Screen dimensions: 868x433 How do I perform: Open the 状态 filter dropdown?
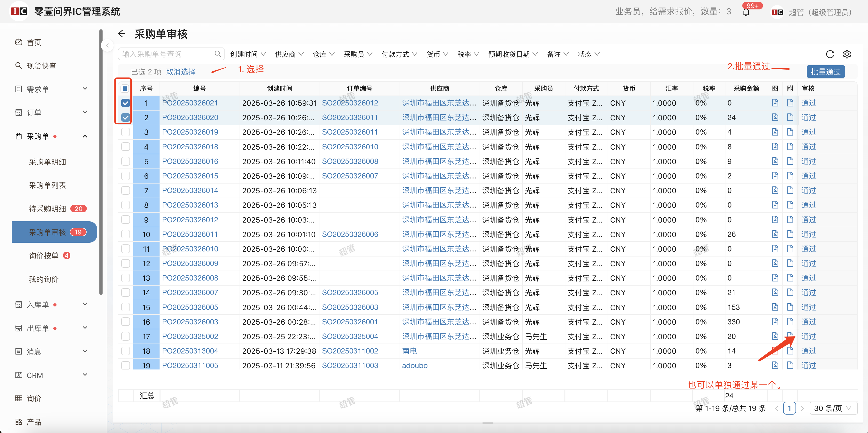tap(588, 54)
